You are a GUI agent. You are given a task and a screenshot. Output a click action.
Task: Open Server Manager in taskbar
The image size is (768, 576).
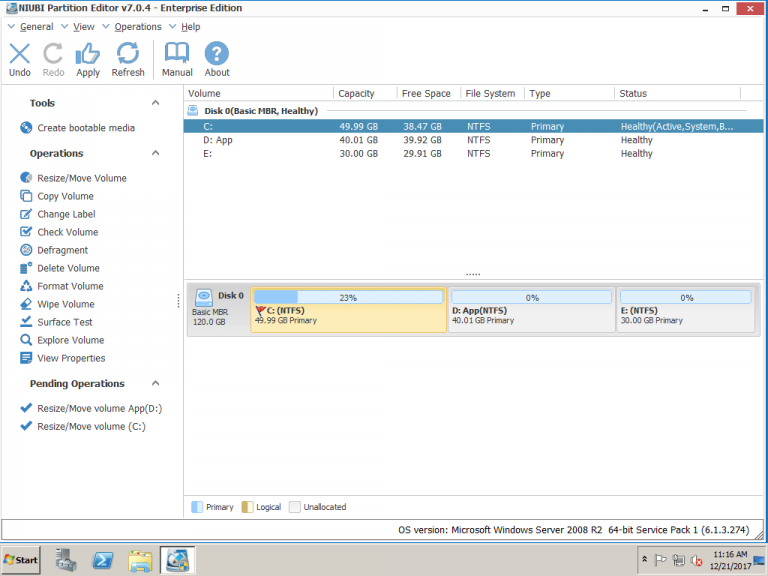[x=66, y=560]
